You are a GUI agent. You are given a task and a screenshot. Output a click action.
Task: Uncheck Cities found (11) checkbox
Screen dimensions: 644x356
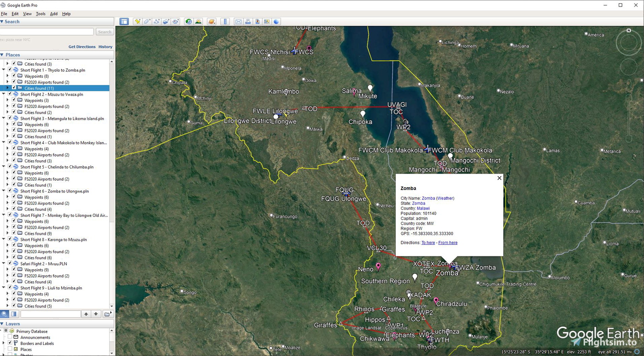[14, 88]
